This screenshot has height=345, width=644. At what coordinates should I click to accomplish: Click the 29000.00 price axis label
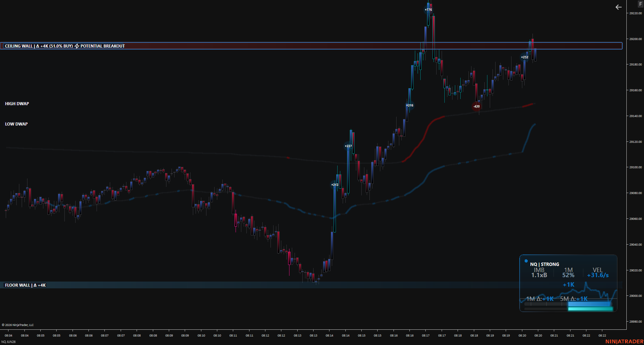[636, 296]
